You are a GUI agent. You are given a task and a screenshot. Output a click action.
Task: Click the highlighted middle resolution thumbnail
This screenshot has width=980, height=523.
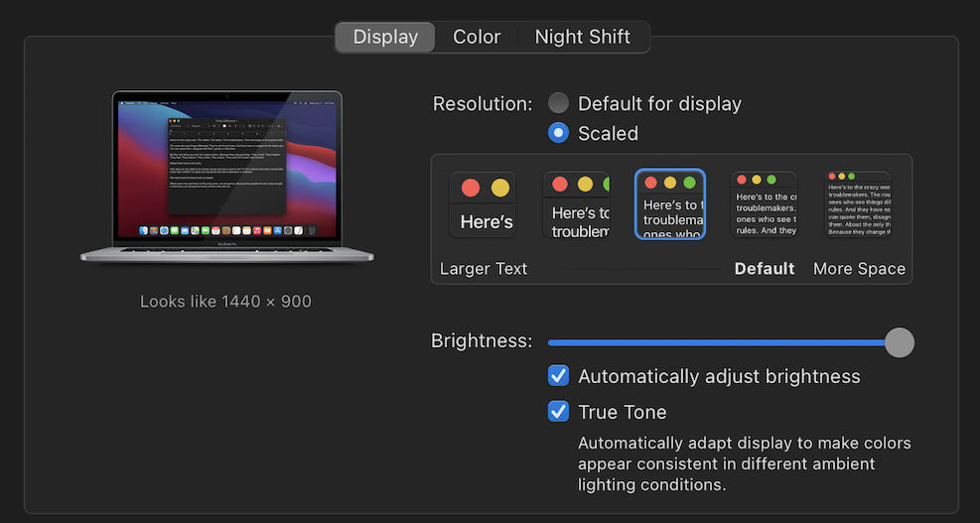(x=670, y=204)
